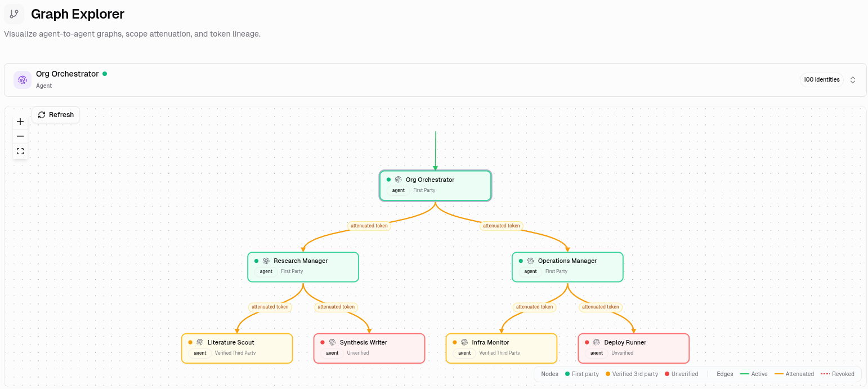The image size is (868, 389).
Task: Click green status dot on Research Manager node
Action: [x=257, y=261]
